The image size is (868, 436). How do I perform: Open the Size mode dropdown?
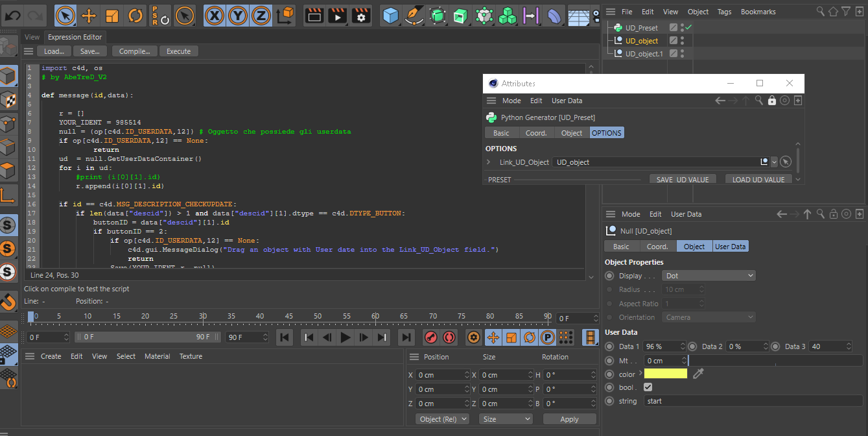[x=506, y=419]
